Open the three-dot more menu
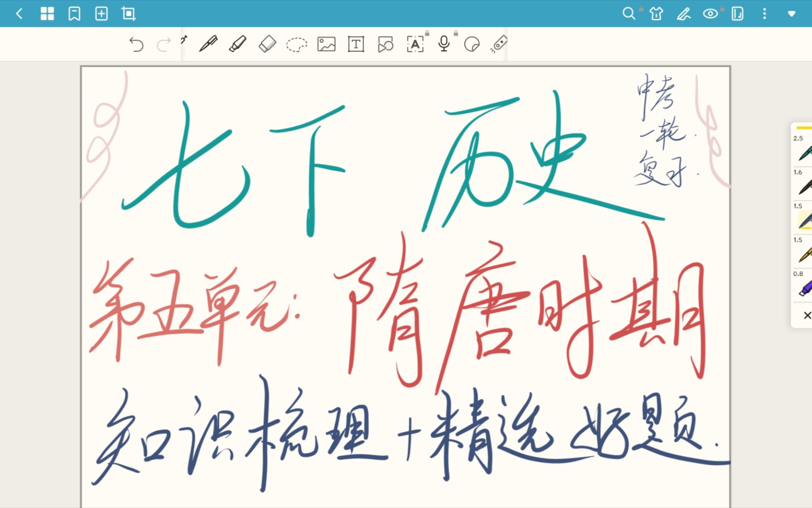This screenshot has height=508, width=812. [765, 14]
